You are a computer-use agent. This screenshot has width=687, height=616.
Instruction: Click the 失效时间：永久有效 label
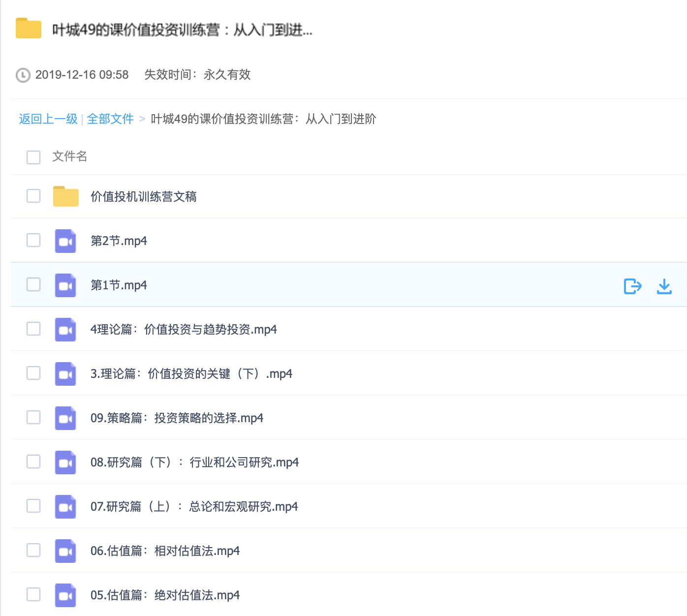pyautogui.click(x=197, y=75)
